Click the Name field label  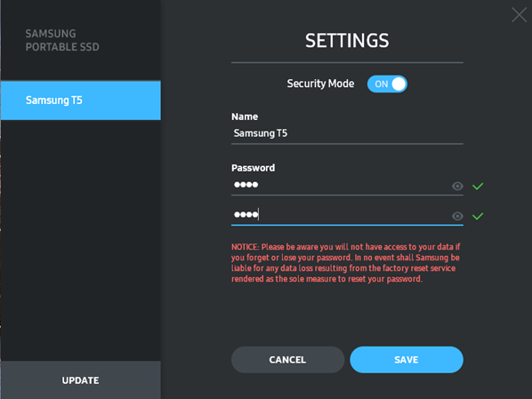tap(245, 116)
